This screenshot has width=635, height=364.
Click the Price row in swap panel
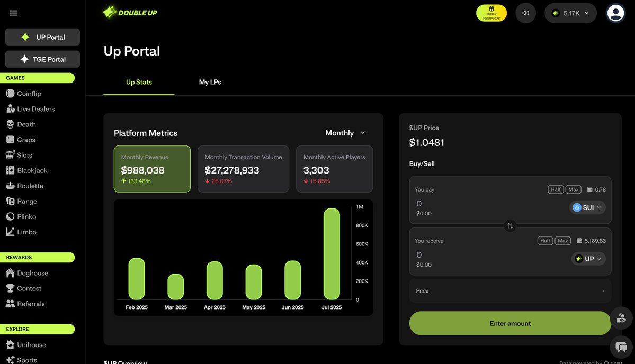(510, 291)
